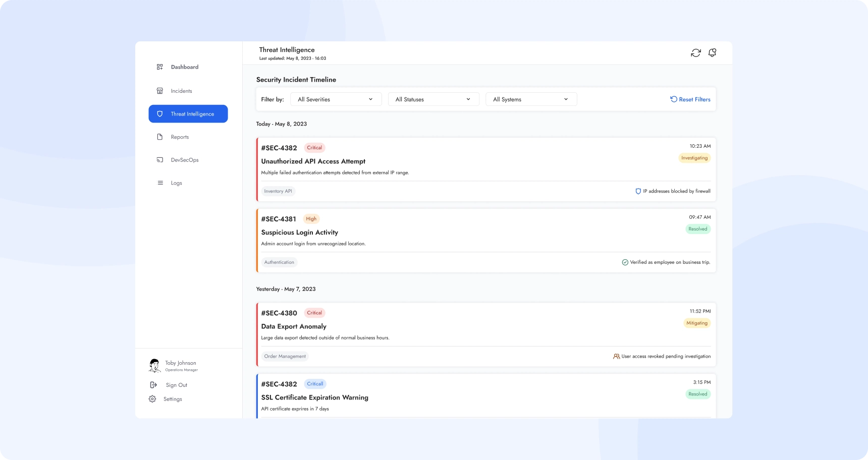
Task: Click the Order Management tag
Action: (285, 357)
